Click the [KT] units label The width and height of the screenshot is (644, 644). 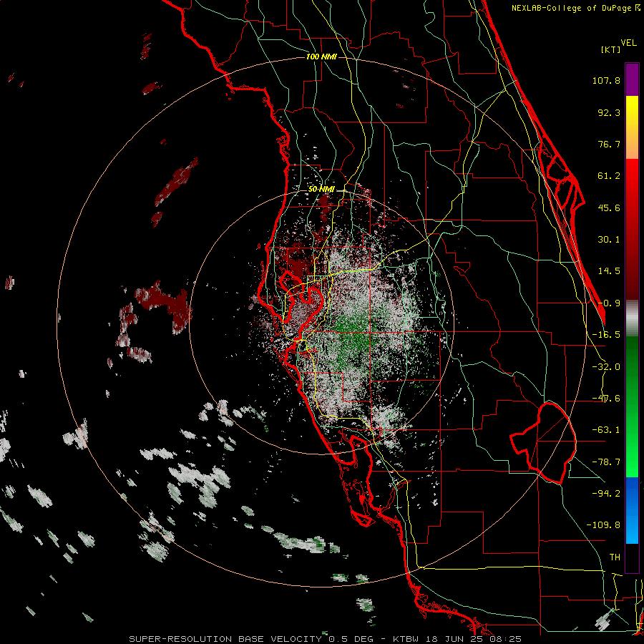click(610, 49)
